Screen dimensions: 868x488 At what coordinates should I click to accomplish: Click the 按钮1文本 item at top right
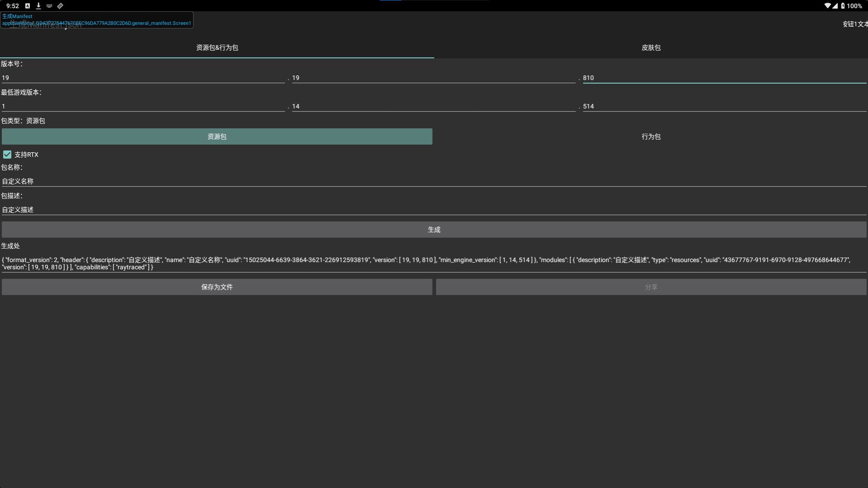pyautogui.click(x=855, y=24)
